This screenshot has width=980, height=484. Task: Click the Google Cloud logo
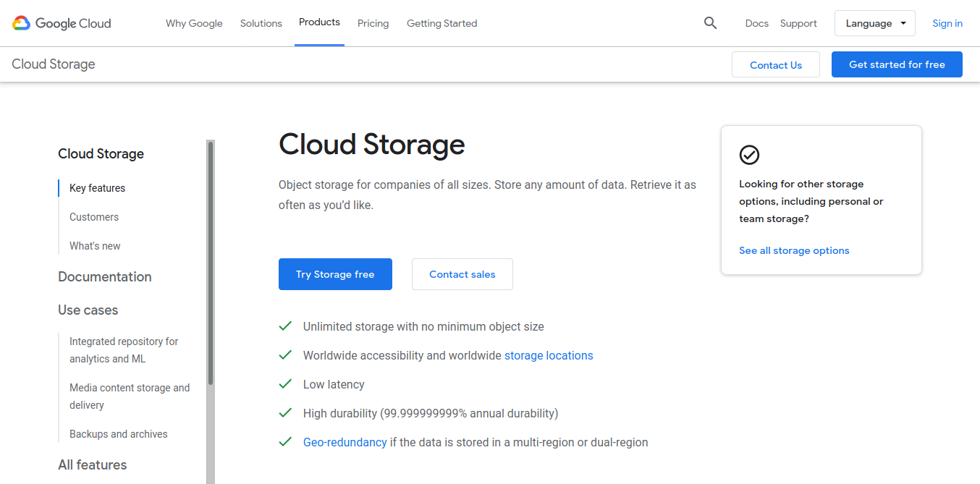click(x=62, y=23)
